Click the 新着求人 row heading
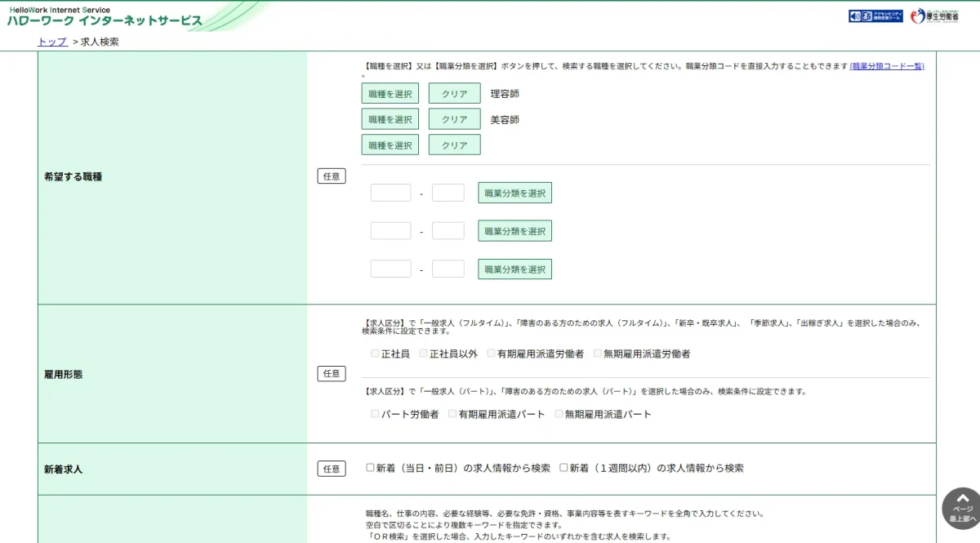The height and width of the screenshot is (543, 980). [x=64, y=470]
